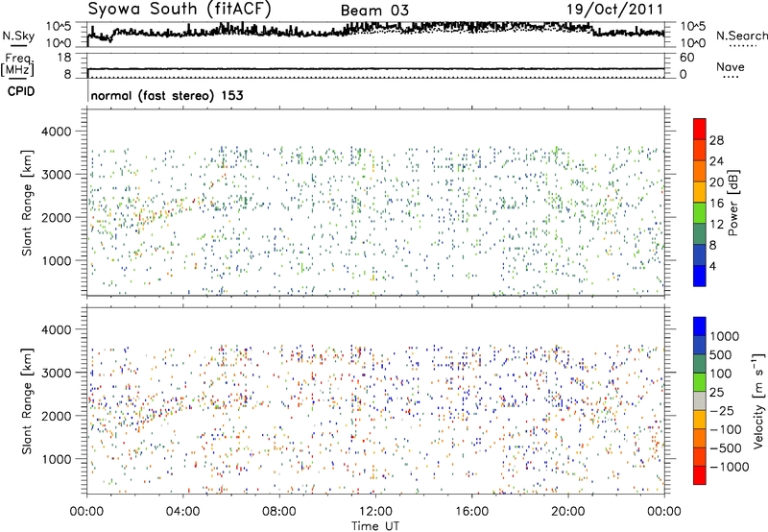Click the blue bottom of power colorbar

pyautogui.click(x=700, y=276)
